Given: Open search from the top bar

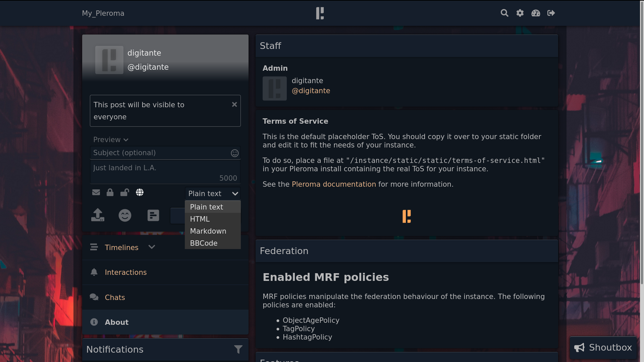Looking at the screenshot, I should [x=504, y=13].
